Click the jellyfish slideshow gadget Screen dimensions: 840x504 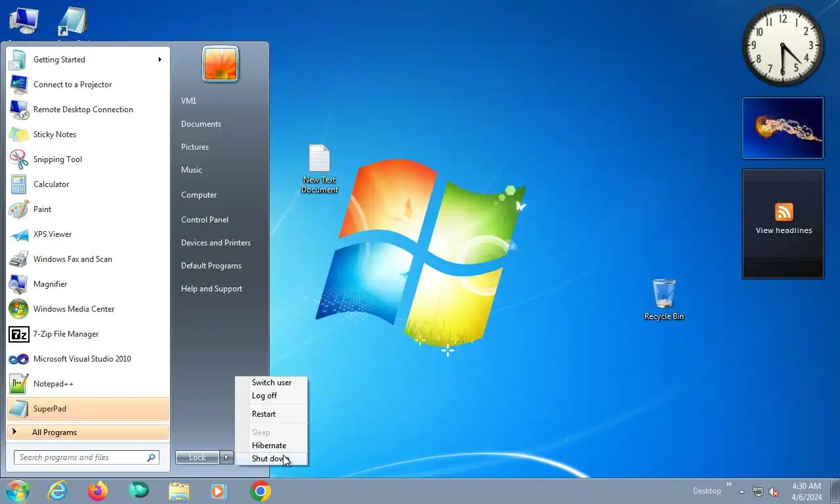[x=783, y=128]
